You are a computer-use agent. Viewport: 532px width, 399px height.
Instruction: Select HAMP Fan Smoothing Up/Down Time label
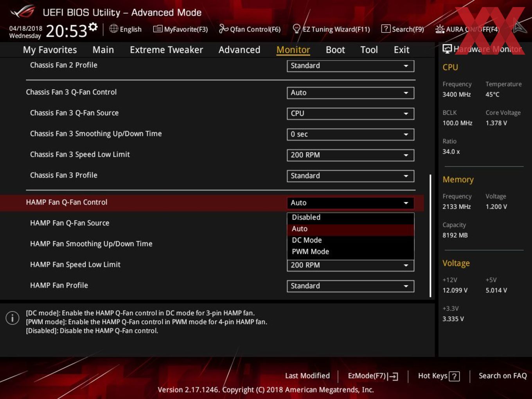[x=91, y=244]
